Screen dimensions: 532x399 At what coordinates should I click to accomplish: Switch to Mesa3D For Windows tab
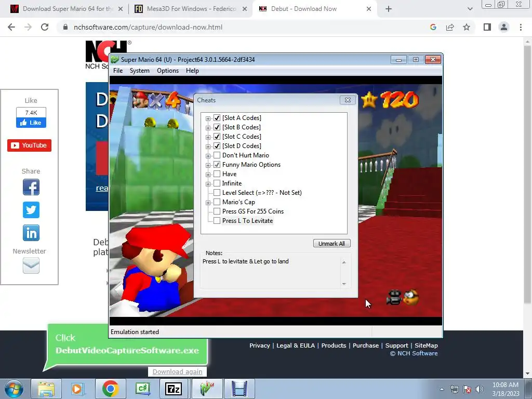tap(190, 9)
